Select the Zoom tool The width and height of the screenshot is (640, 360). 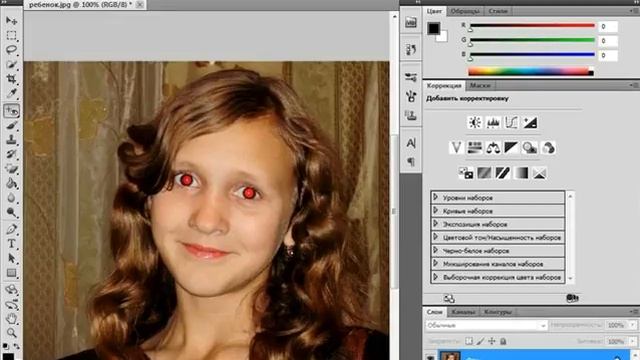coord(11,333)
